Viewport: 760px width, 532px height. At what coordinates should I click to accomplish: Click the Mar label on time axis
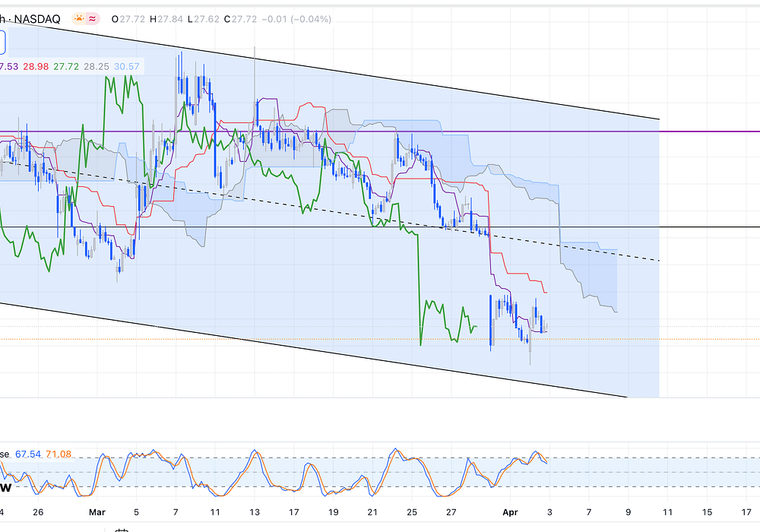click(x=97, y=513)
